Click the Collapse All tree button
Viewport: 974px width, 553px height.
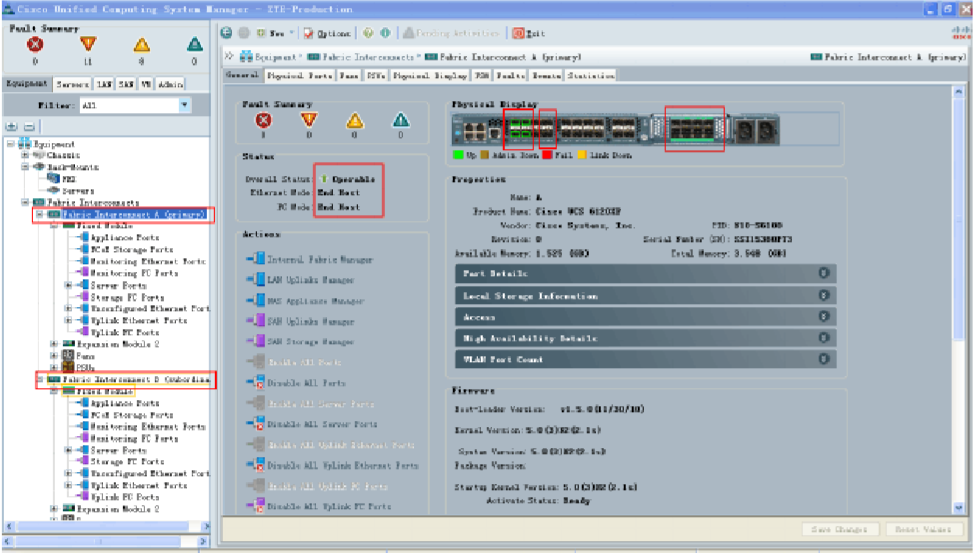coord(29,127)
